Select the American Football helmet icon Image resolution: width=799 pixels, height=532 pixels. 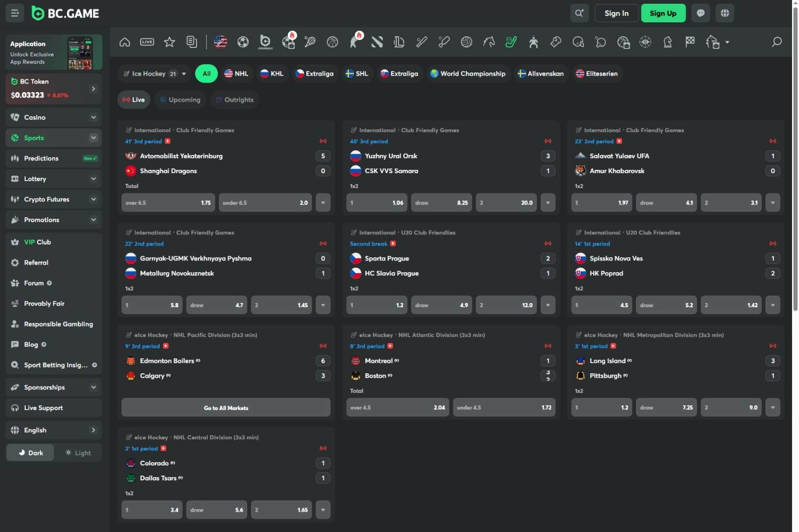(x=578, y=42)
